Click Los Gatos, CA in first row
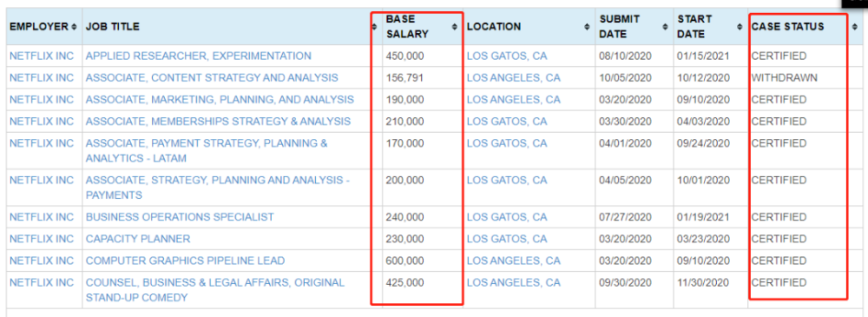This screenshot has width=868, height=317. point(507,56)
